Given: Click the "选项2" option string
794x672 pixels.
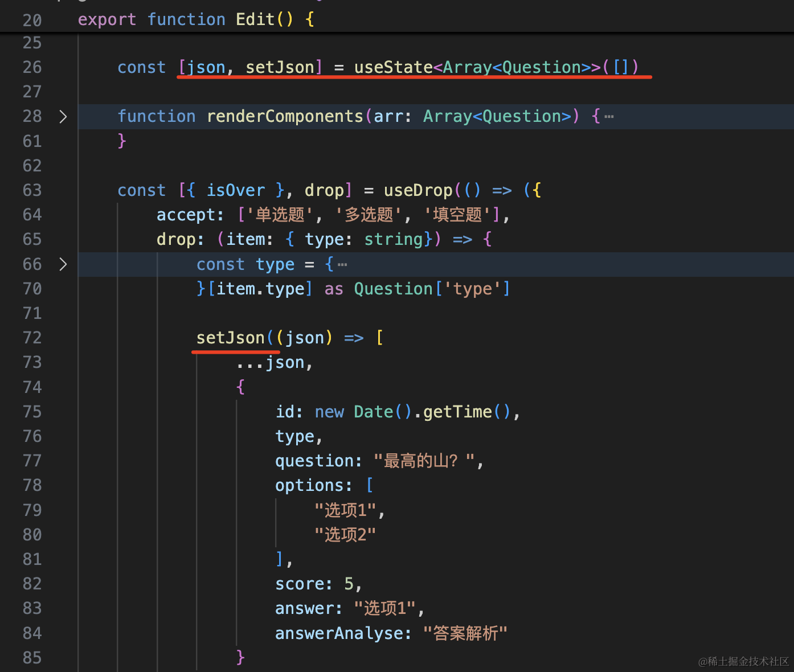Looking at the screenshot, I should [x=345, y=535].
